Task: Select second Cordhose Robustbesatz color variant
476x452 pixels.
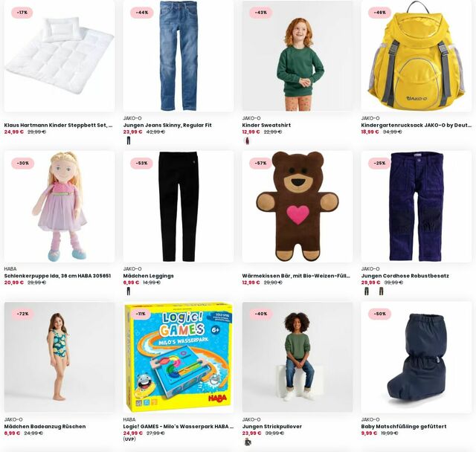Action: click(x=382, y=291)
